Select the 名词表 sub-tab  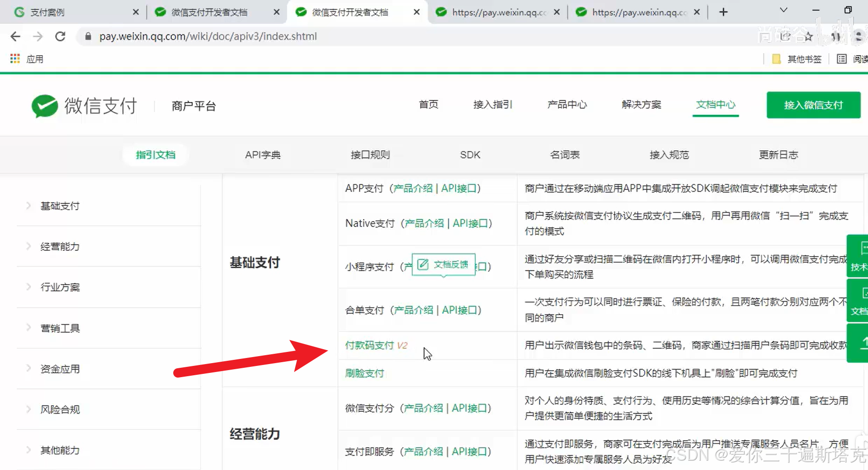pyautogui.click(x=565, y=155)
